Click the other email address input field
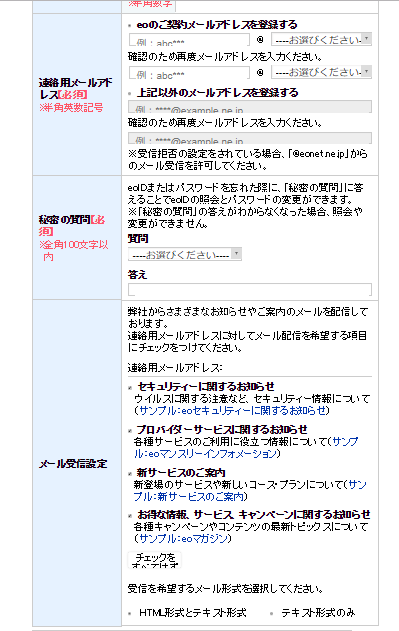This screenshot has width=399, height=631. click(250, 107)
